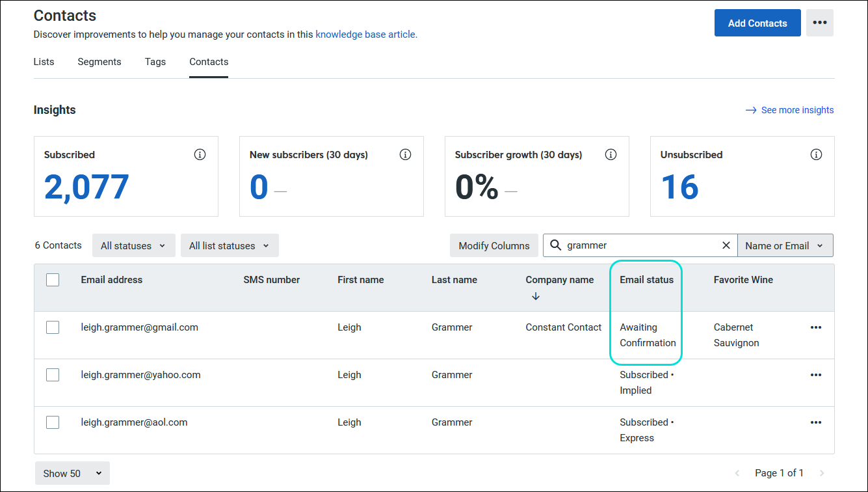
Task: Click the search magnifier icon
Action: tap(555, 245)
